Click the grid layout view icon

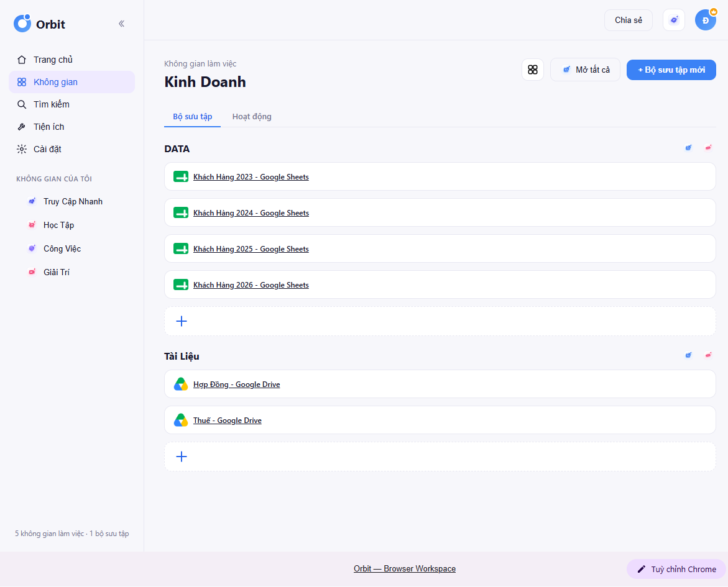coord(533,70)
